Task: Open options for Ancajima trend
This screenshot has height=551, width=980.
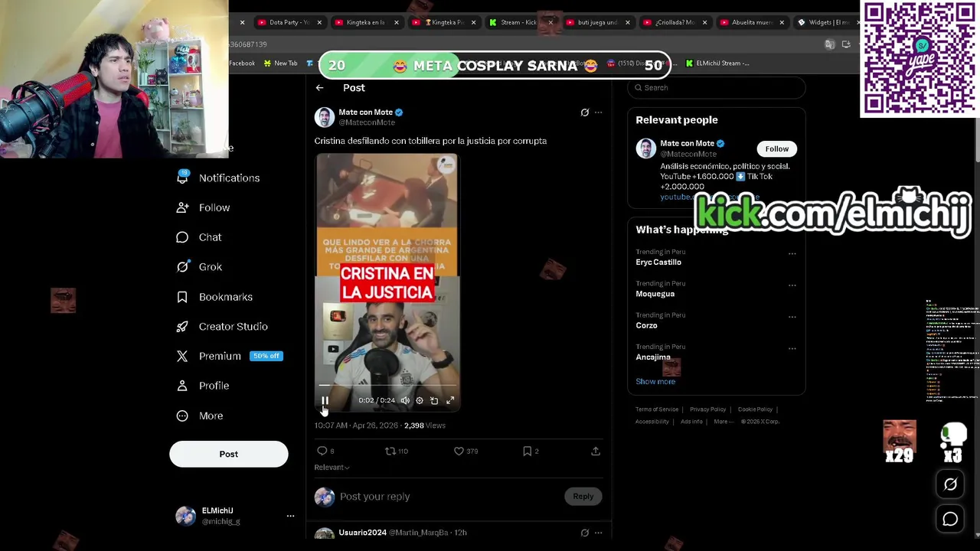Action: 792,349
